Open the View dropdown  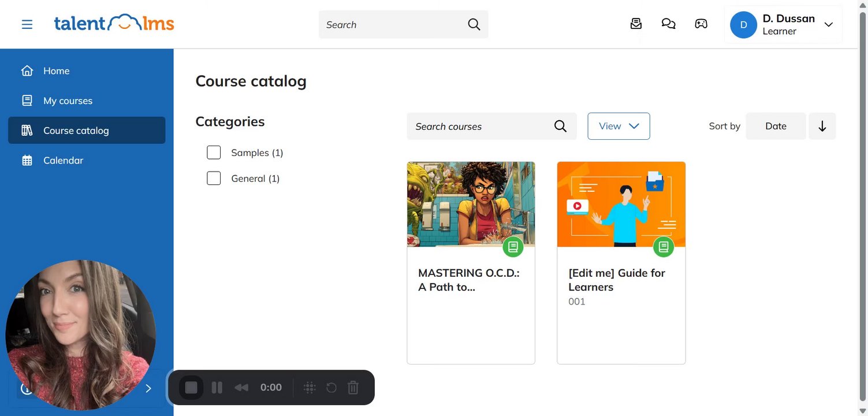click(619, 126)
